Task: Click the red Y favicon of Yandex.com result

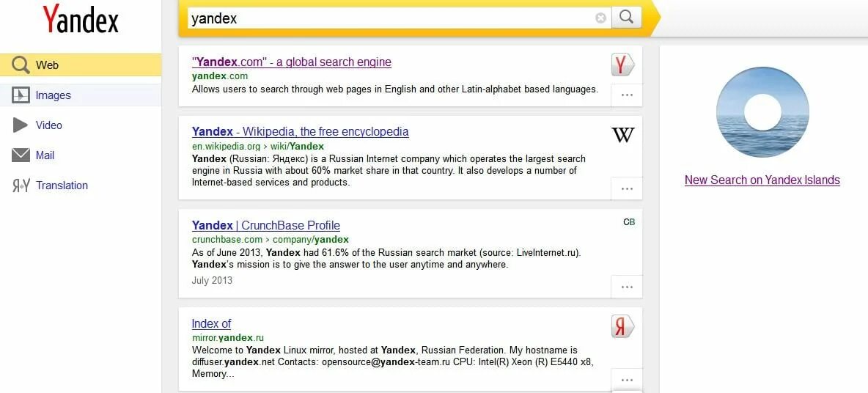Action: coord(622,65)
